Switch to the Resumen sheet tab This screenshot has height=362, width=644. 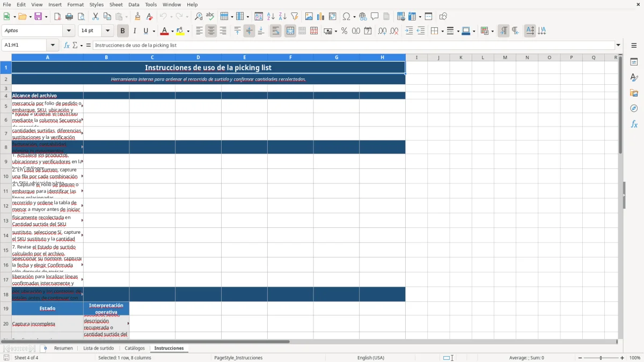tap(63, 348)
